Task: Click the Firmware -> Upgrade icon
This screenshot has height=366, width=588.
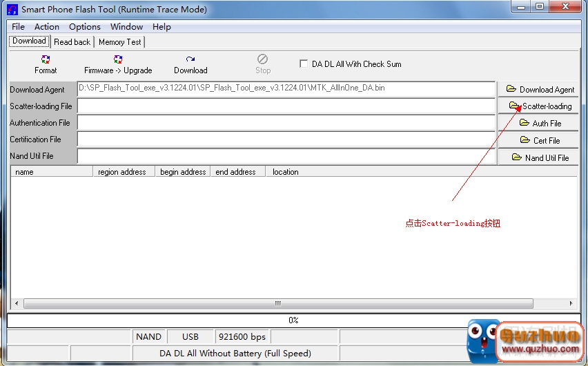Action: pos(118,59)
